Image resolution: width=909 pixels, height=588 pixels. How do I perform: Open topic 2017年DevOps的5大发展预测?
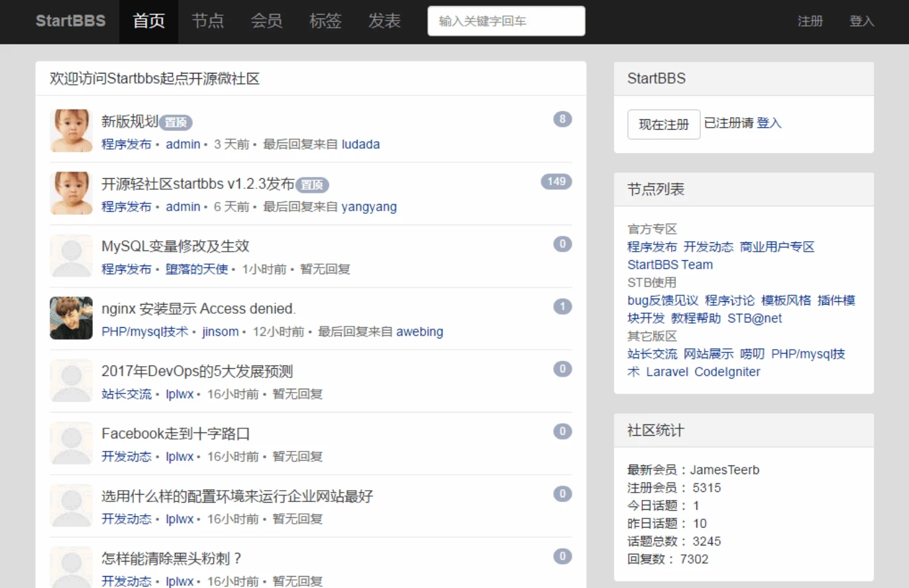tap(197, 371)
